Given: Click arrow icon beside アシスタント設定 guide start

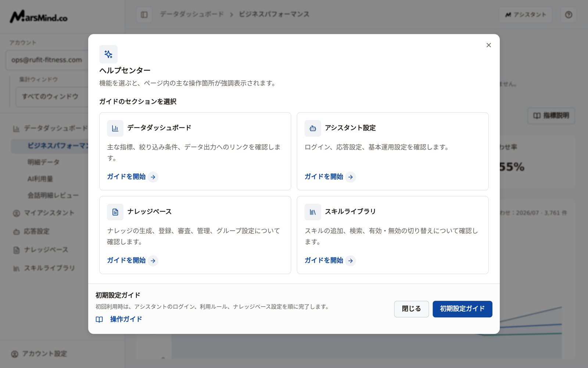Looking at the screenshot, I should coord(351,177).
